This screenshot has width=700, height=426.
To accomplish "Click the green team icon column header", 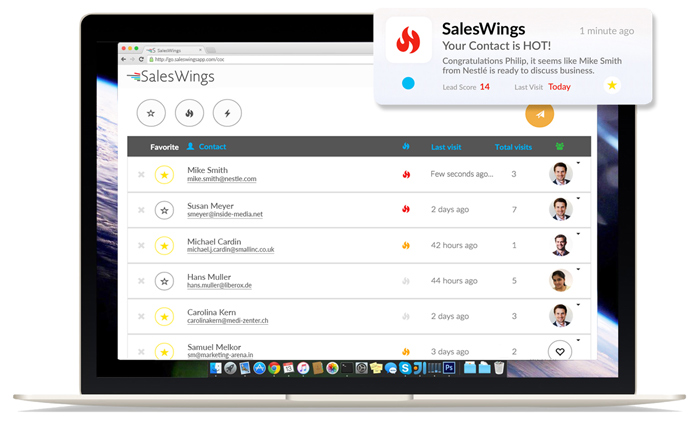I will click(x=560, y=146).
